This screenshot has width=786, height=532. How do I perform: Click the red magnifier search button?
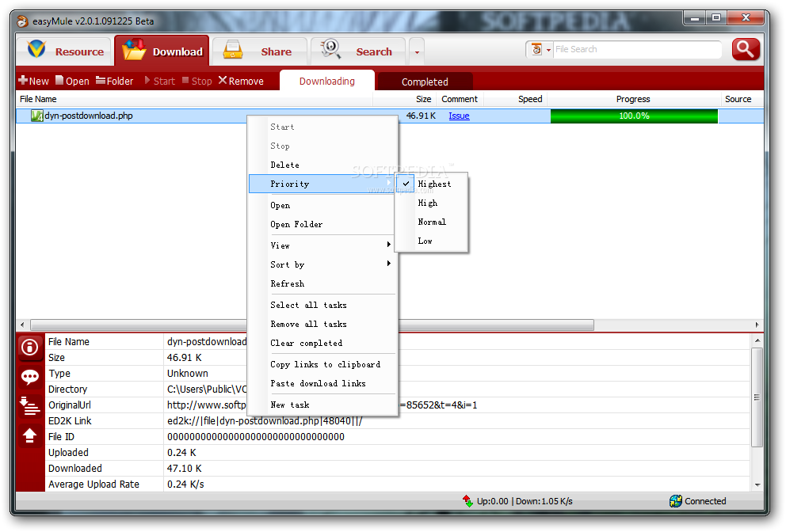(746, 49)
